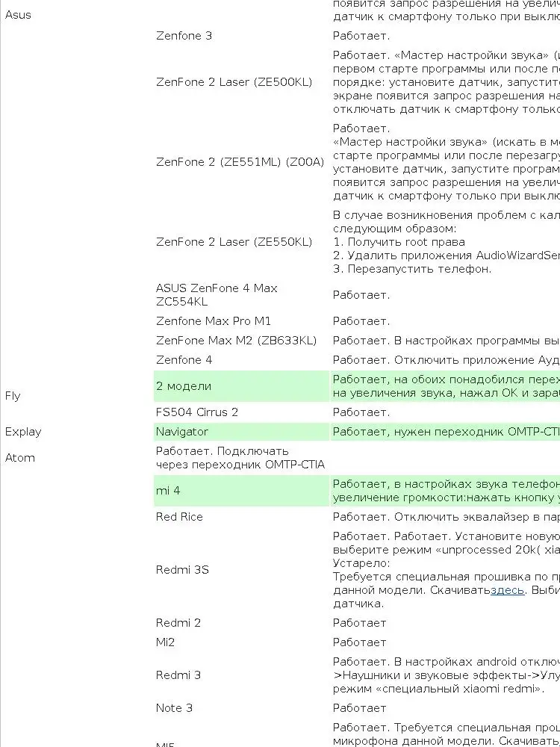Click 'режим «специальный xiaomi redmi».' text

pyautogui.click(x=438, y=689)
